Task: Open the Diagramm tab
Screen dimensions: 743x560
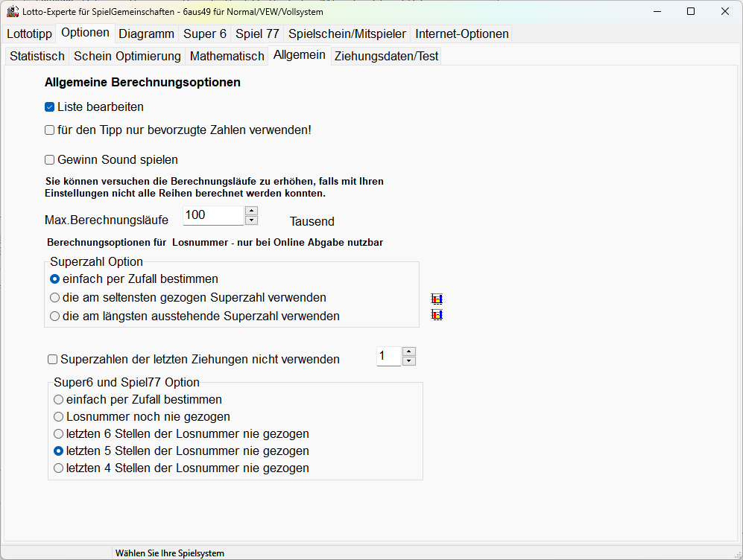Action: coord(146,34)
